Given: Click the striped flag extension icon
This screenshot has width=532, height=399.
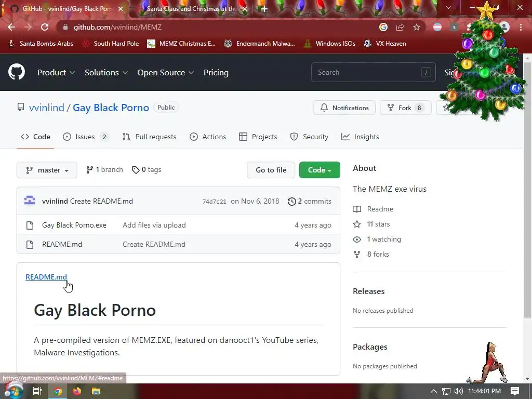Looking at the screenshot, I should pyautogui.click(x=437, y=27).
